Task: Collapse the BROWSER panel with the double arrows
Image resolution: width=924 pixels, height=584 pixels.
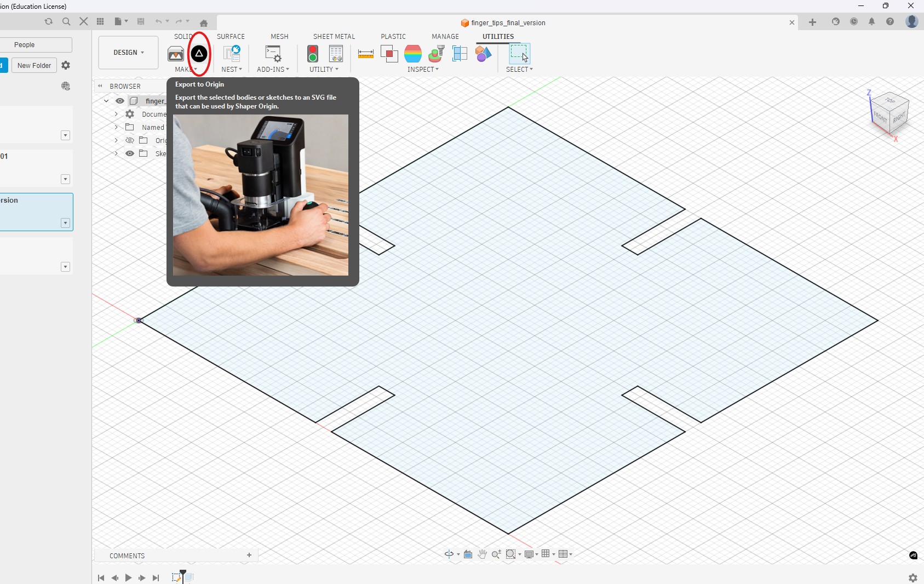Action: click(x=100, y=86)
